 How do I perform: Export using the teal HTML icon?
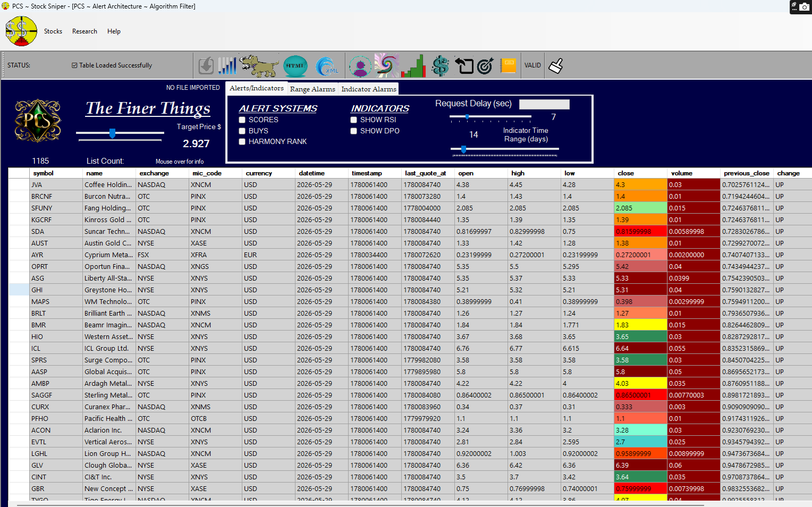pyautogui.click(x=295, y=66)
